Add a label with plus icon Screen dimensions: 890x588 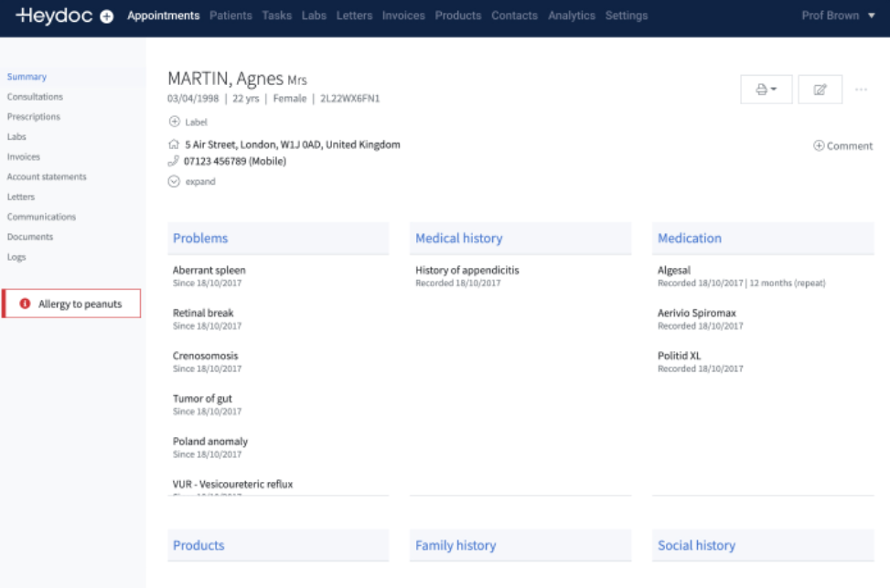pos(175,122)
